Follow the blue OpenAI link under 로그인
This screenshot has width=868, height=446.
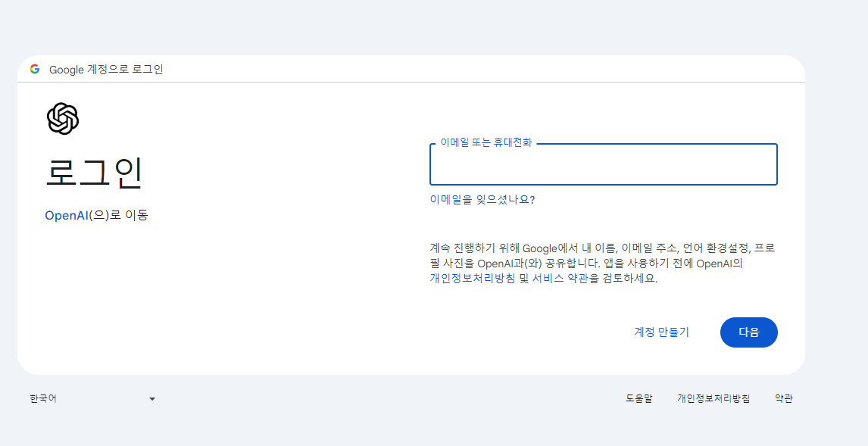click(x=67, y=215)
